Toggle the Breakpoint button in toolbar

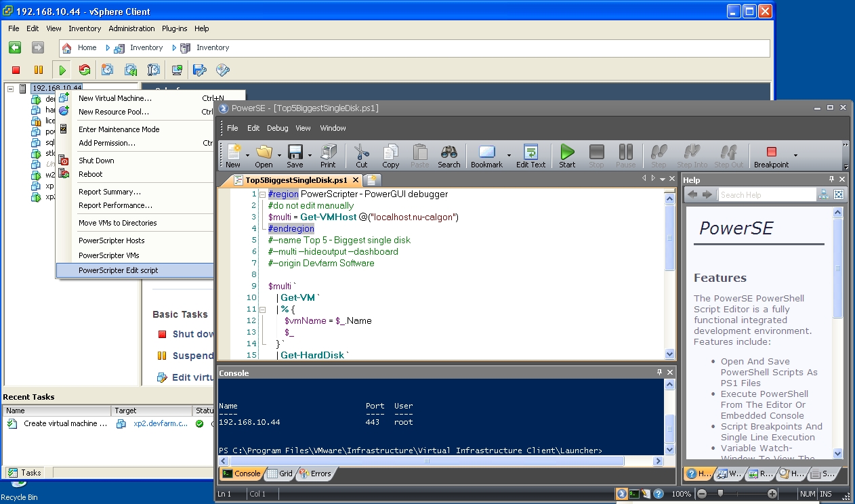(x=771, y=152)
